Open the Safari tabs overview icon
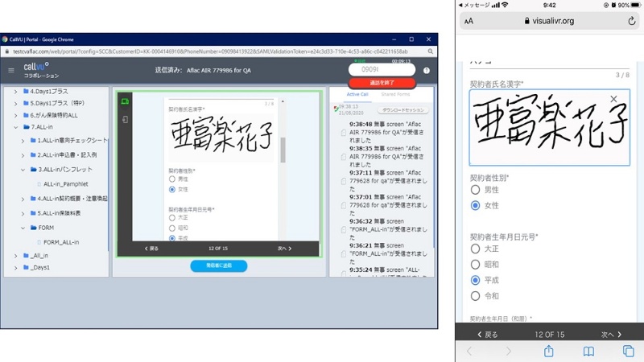Image resolution: width=644 pixels, height=362 pixels. tap(628, 352)
